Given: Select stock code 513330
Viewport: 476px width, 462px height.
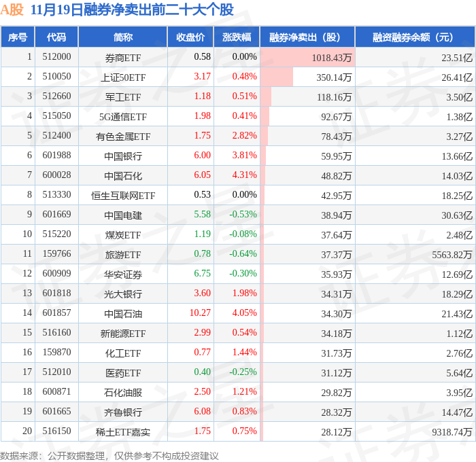Looking at the screenshot, I should (56, 195).
